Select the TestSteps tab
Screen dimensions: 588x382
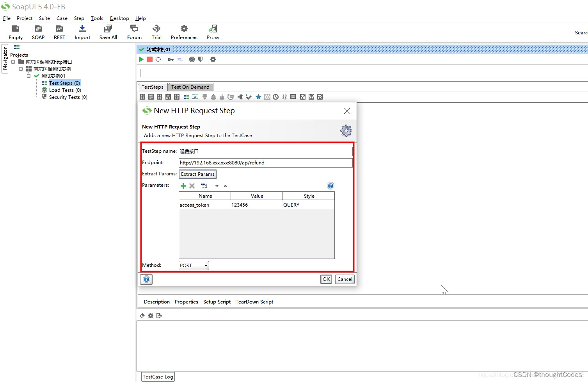(x=153, y=87)
